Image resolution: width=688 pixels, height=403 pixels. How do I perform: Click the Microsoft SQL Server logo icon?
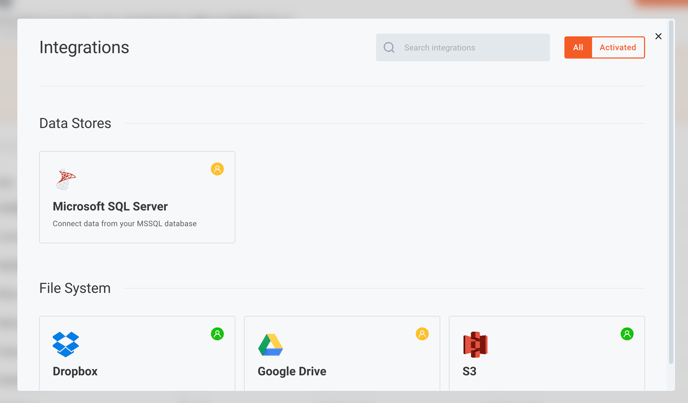(66, 179)
